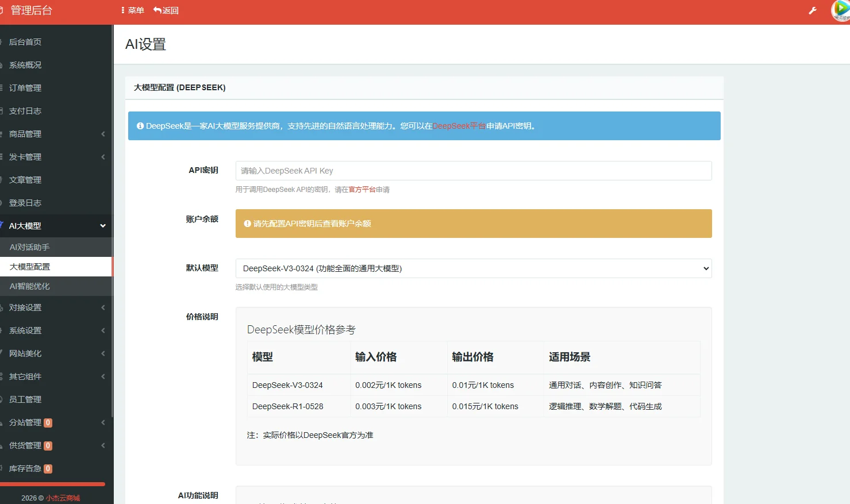Expand the 商品管理 submenu
This screenshot has height=504, width=850.
[26, 133]
